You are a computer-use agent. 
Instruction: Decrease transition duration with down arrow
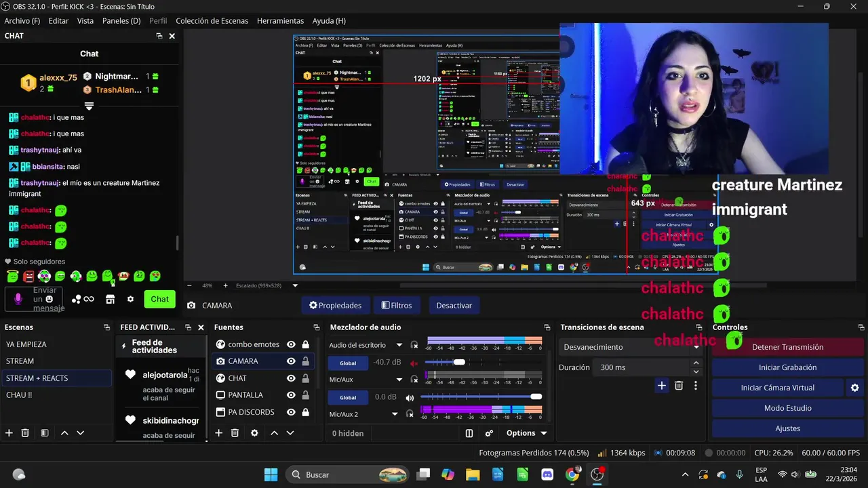696,371
